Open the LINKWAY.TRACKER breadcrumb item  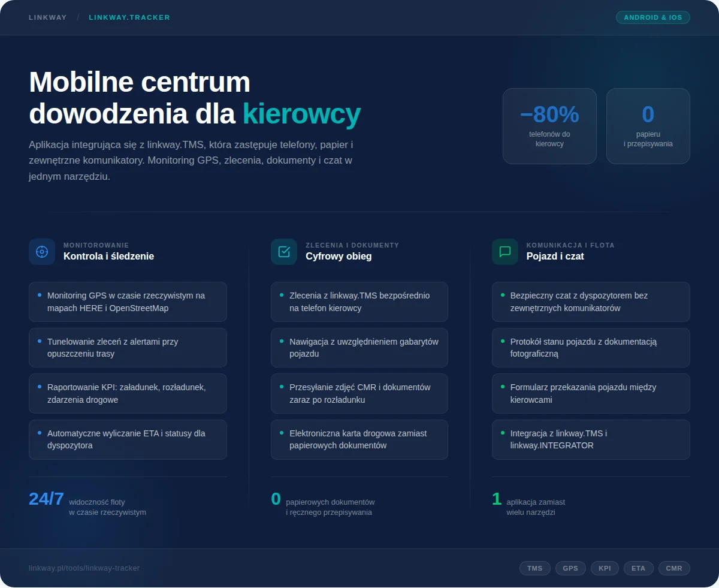129,17
